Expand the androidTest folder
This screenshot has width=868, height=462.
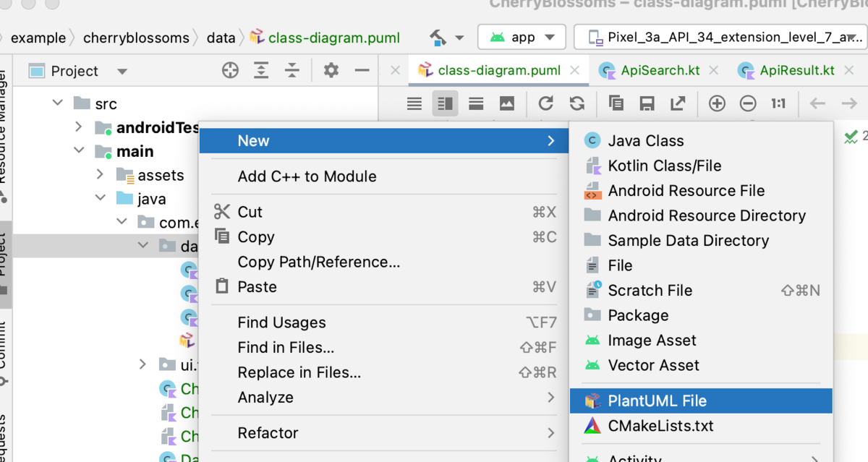[78, 128]
